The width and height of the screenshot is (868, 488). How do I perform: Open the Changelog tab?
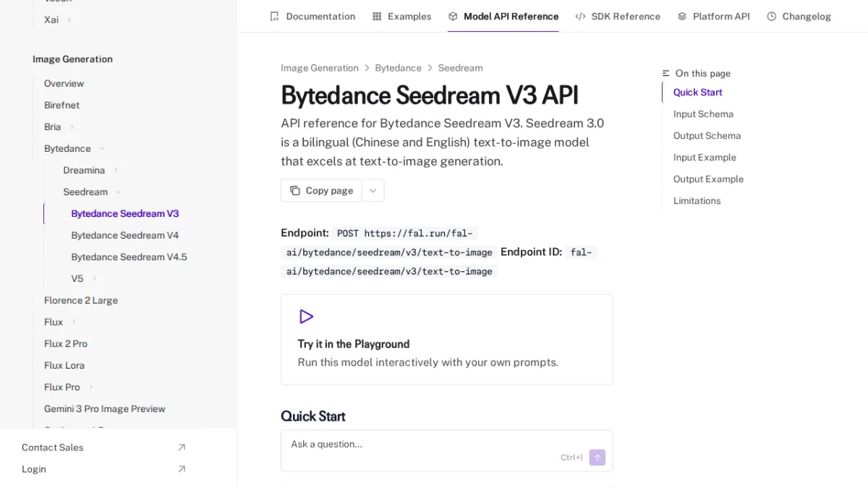(x=799, y=16)
